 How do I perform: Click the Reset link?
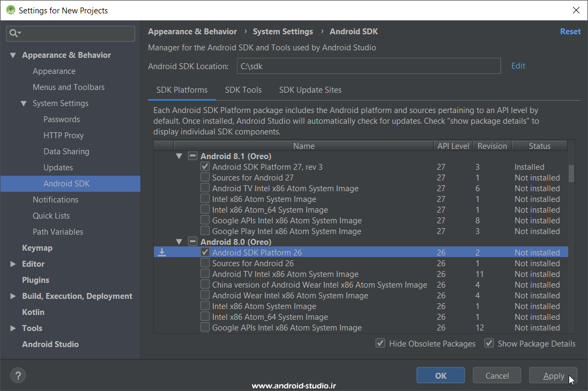[x=570, y=32]
